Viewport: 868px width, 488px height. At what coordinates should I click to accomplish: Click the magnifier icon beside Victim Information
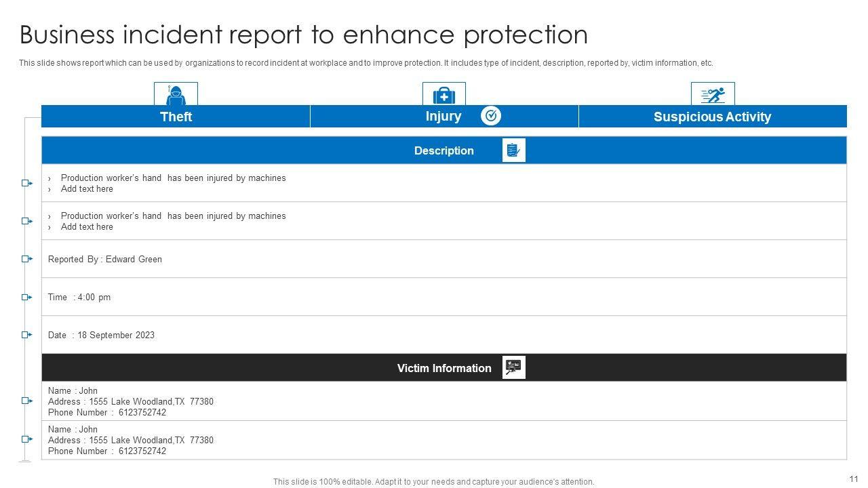coord(513,367)
